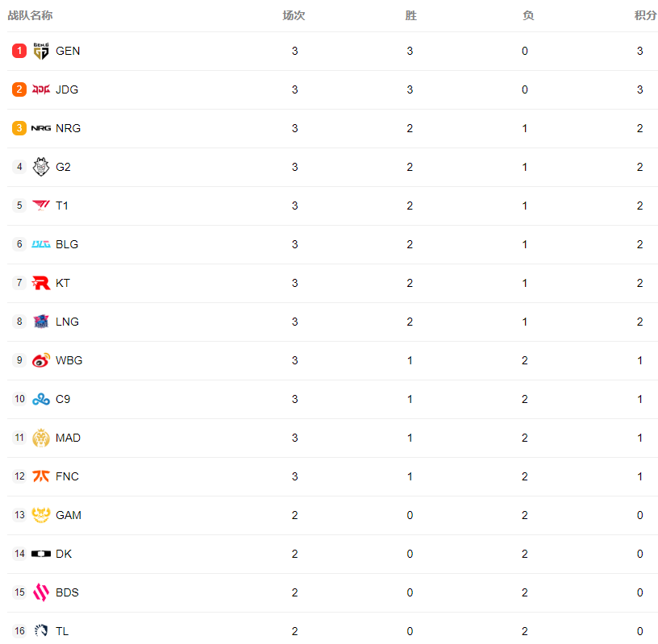
Task: Select the 负 column header
Action: tap(528, 15)
